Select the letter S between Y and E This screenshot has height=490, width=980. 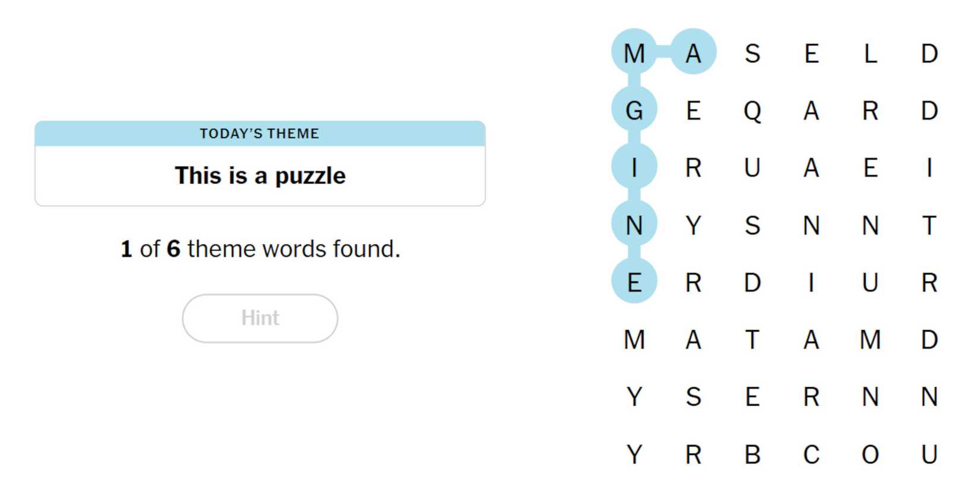click(693, 397)
